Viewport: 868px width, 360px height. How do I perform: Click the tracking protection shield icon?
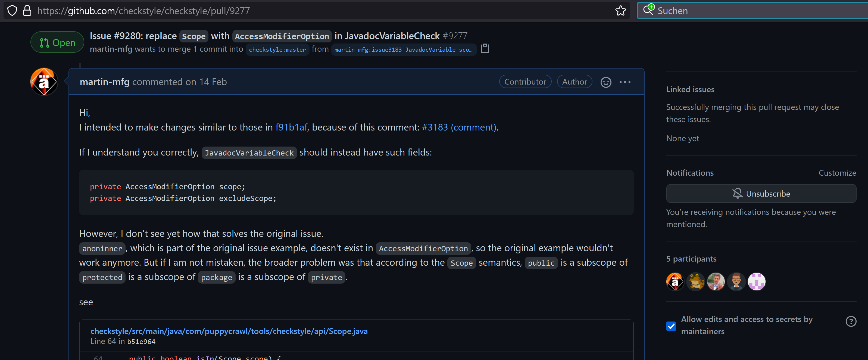click(x=12, y=11)
